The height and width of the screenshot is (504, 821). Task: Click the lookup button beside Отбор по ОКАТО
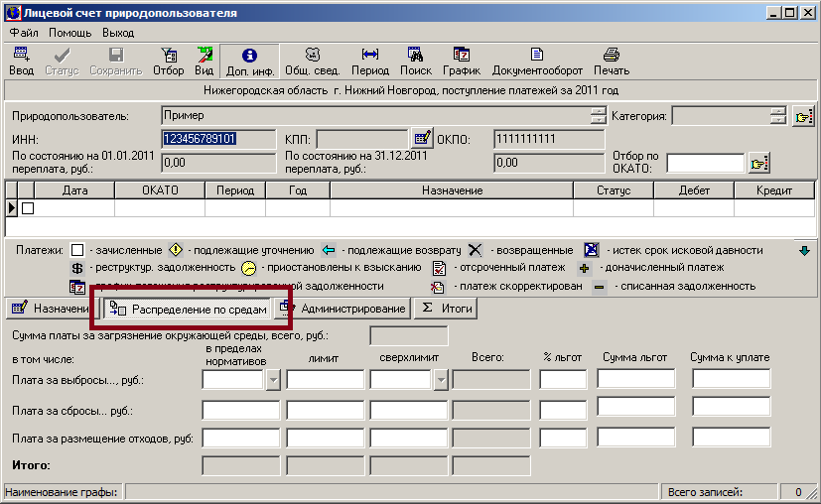click(759, 164)
